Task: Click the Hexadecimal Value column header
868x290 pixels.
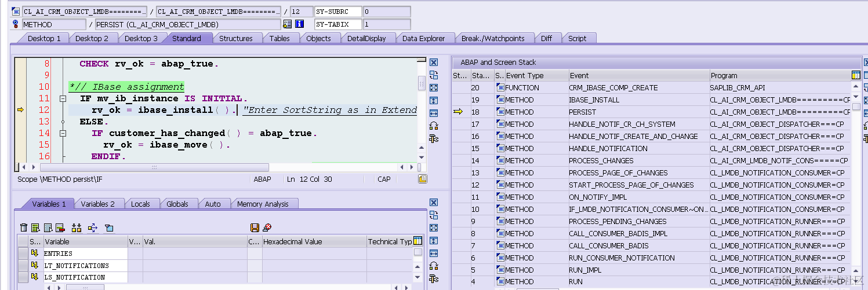Action: coord(314,241)
